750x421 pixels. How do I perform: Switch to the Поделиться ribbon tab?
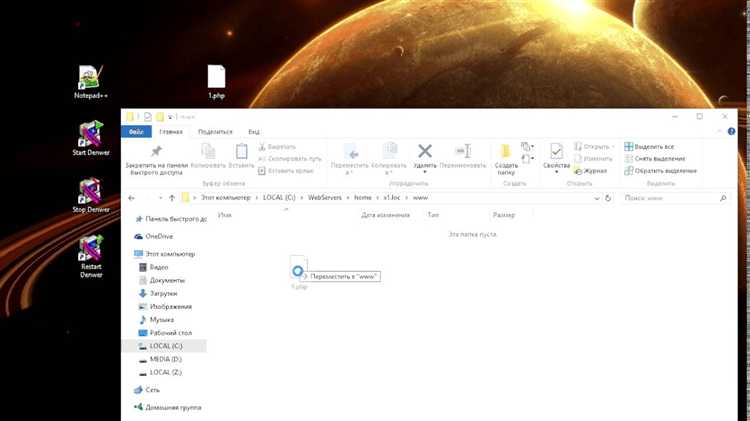[215, 132]
